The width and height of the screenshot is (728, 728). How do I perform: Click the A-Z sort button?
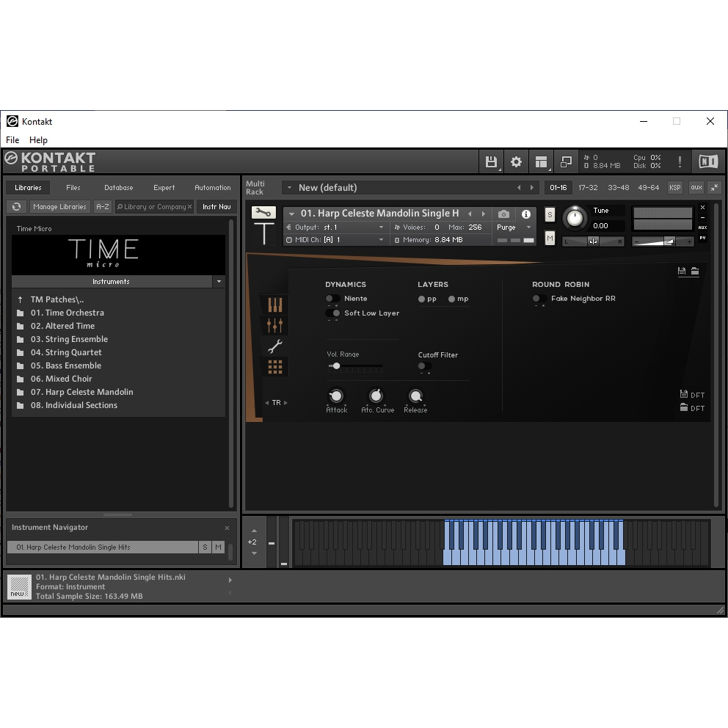[103, 207]
